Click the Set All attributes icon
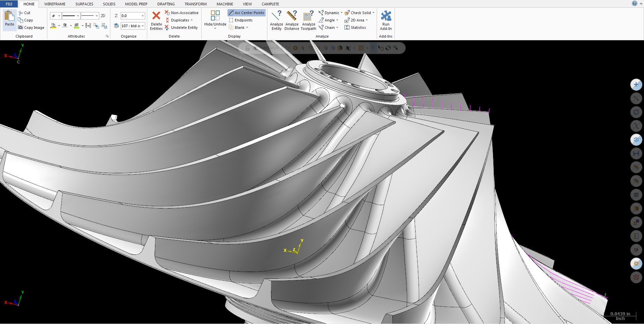Screen dimensions: 644x324 88,26
